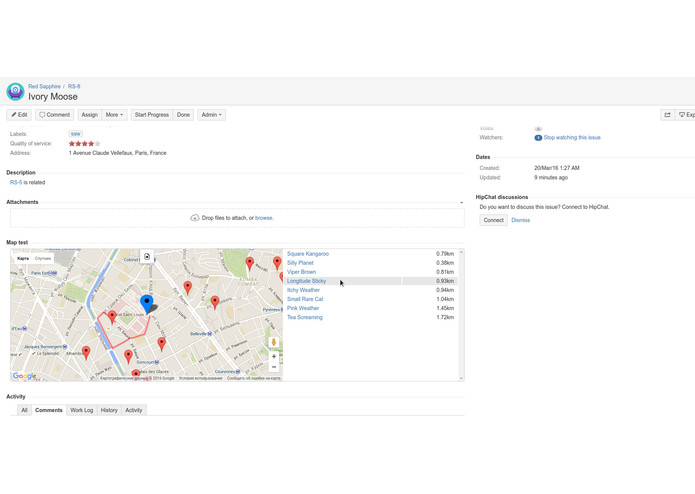Dismiss the HipChat discussion prompt
Screen dimensions: 695x494
(x=520, y=220)
